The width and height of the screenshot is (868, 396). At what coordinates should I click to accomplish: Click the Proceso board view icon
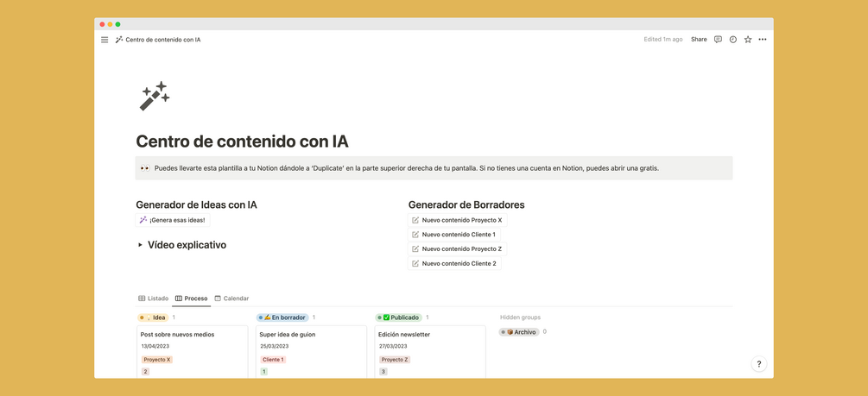pos(179,299)
